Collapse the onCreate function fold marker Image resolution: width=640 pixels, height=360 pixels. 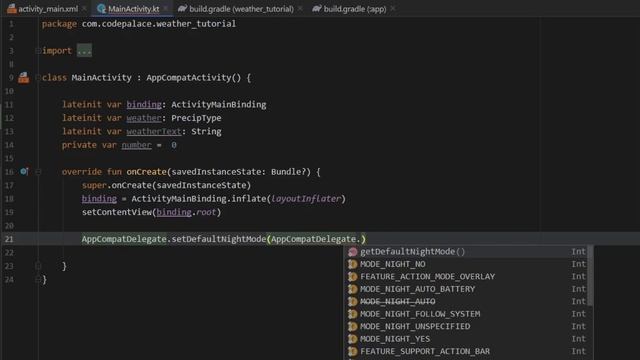[38, 172]
